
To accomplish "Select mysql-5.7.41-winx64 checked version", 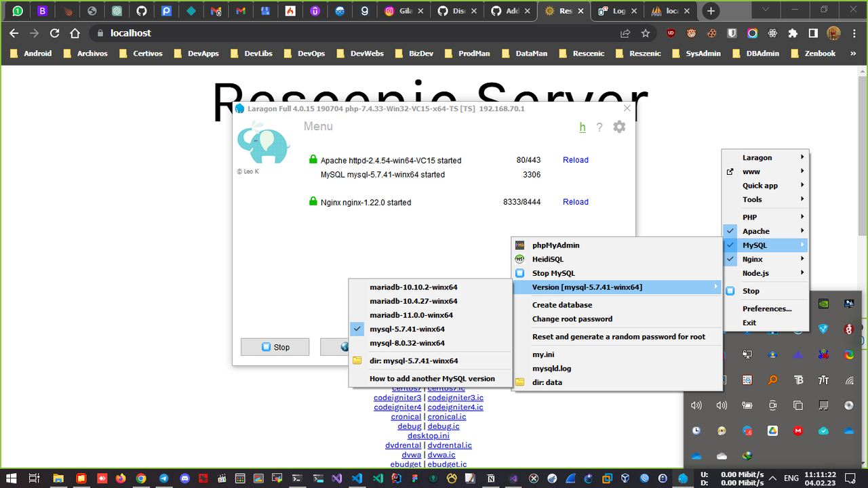I will pos(430,329).
